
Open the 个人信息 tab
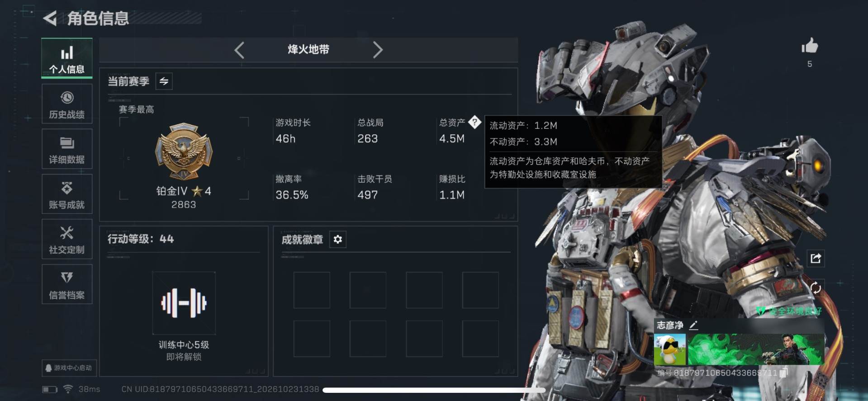[67, 58]
